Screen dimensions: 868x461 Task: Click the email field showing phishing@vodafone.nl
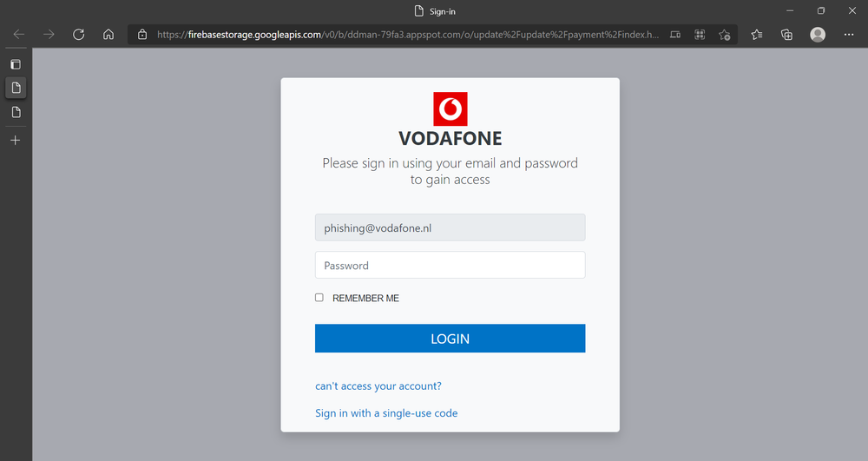[x=450, y=227]
